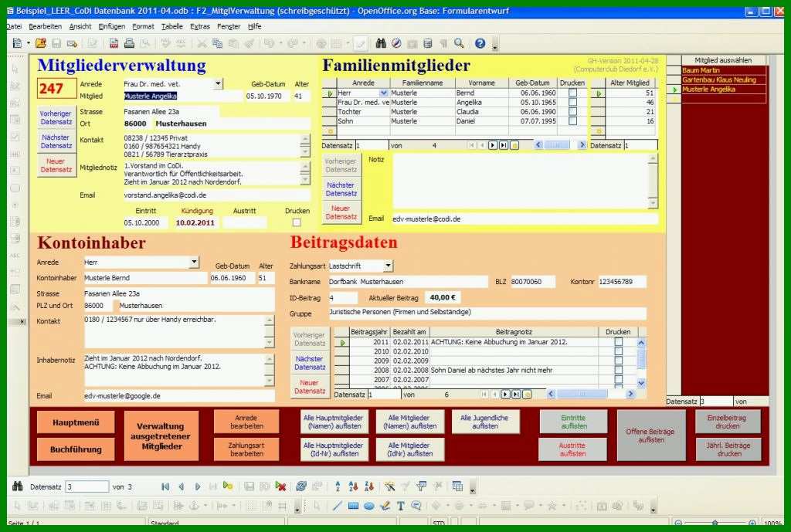
Task: Select the Line drawing tool
Action: (338, 506)
